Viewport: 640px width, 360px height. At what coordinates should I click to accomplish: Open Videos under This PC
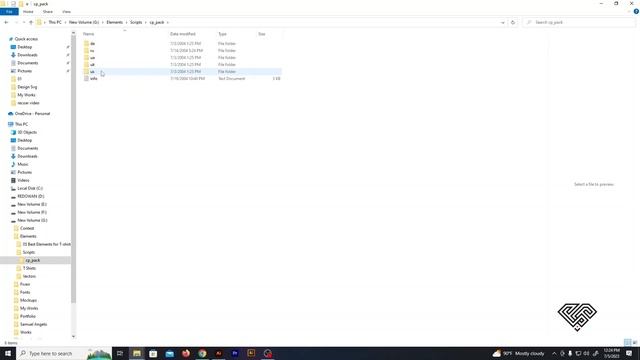pyautogui.click(x=23, y=180)
